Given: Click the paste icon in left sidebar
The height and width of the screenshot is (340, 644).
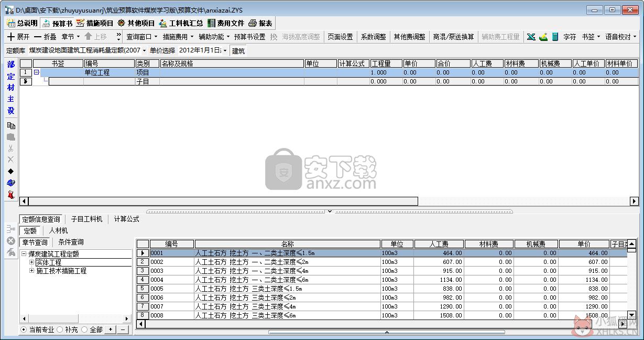Looking at the screenshot, I should (x=11, y=137).
